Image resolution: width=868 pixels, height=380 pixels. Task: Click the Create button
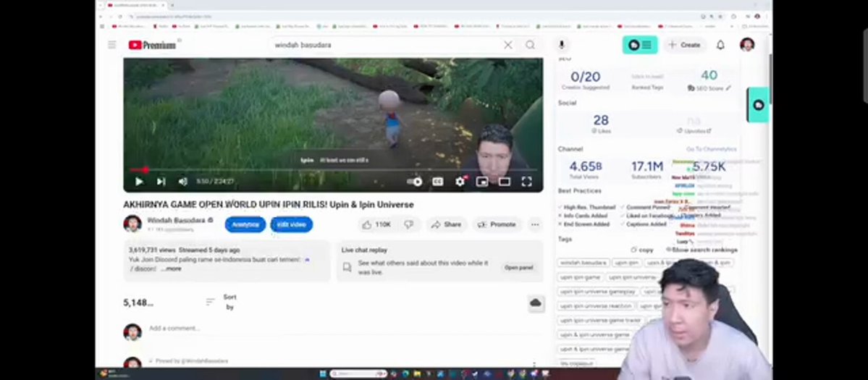tap(684, 45)
